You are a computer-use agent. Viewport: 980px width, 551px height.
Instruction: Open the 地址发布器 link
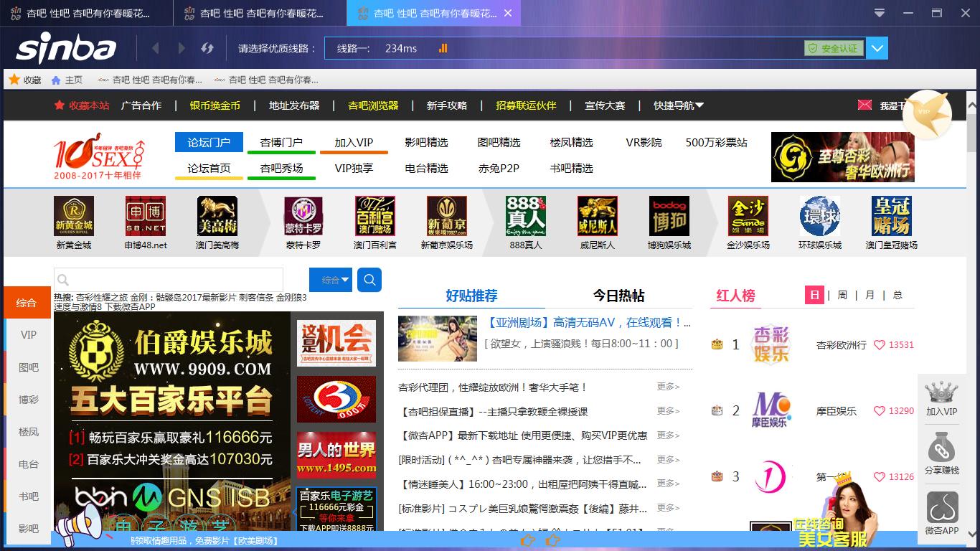click(294, 105)
